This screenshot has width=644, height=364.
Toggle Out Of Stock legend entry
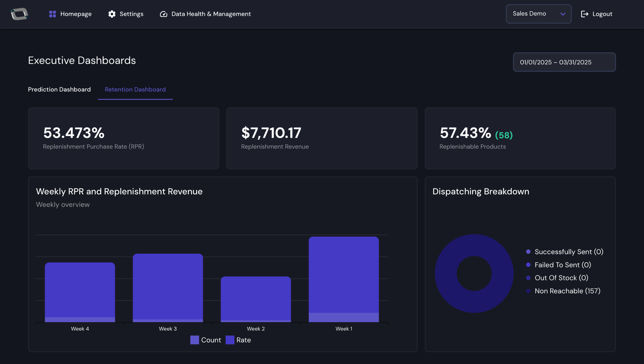561,278
